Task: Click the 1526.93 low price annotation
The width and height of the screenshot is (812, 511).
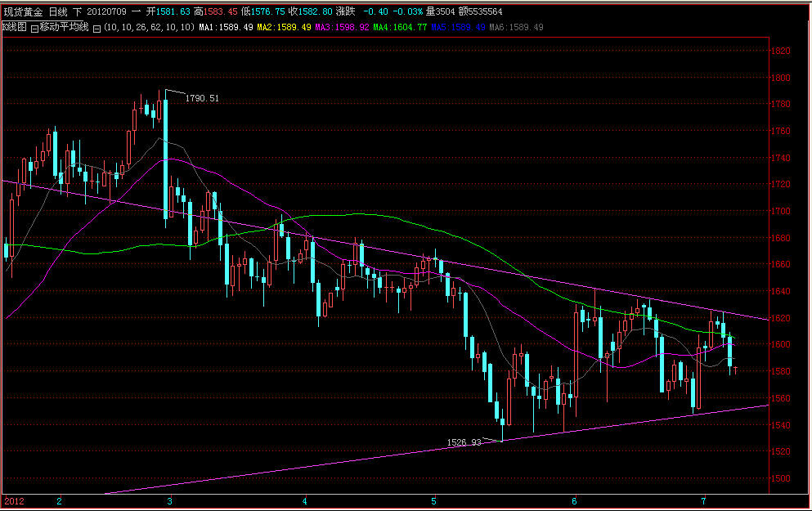Action: [464, 442]
